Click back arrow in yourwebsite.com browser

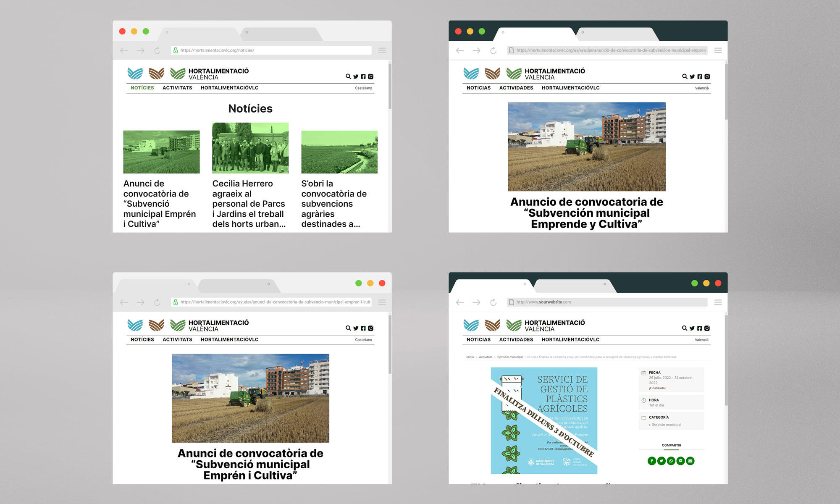(x=460, y=302)
